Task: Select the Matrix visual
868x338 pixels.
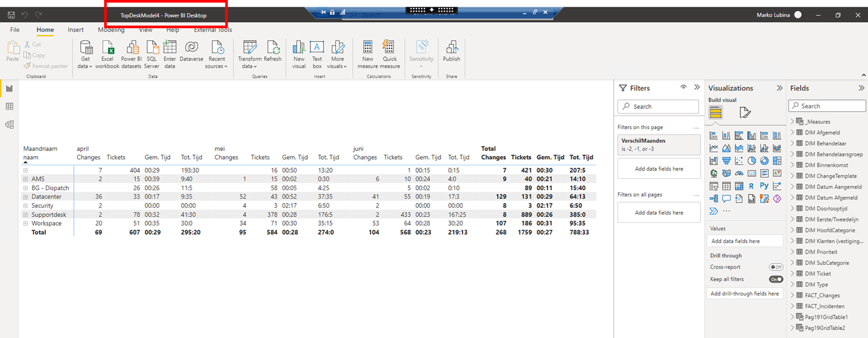Action: pyautogui.click(x=739, y=186)
